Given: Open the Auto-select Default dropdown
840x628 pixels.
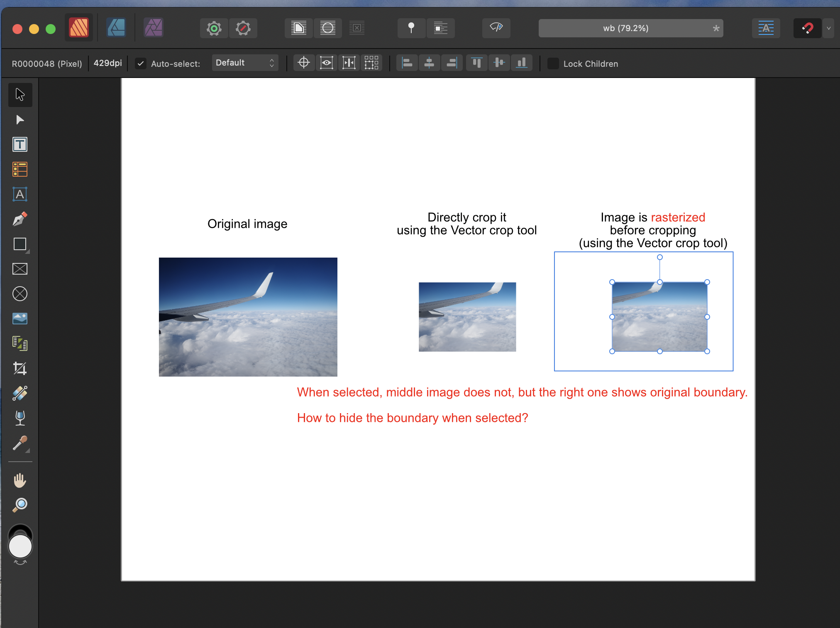Looking at the screenshot, I should pos(245,63).
